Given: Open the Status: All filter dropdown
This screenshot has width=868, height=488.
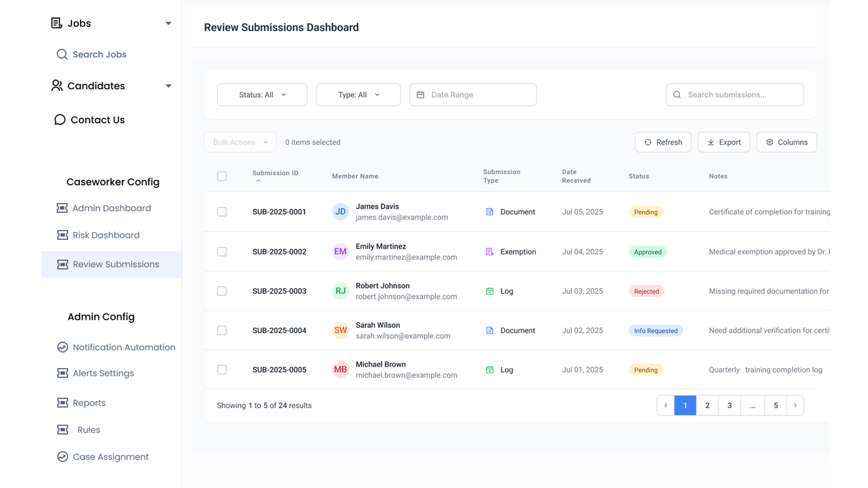Looking at the screenshot, I should (x=262, y=94).
